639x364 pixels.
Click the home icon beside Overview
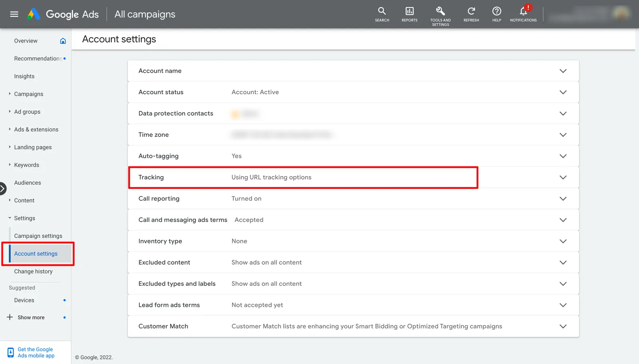click(x=63, y=41)
